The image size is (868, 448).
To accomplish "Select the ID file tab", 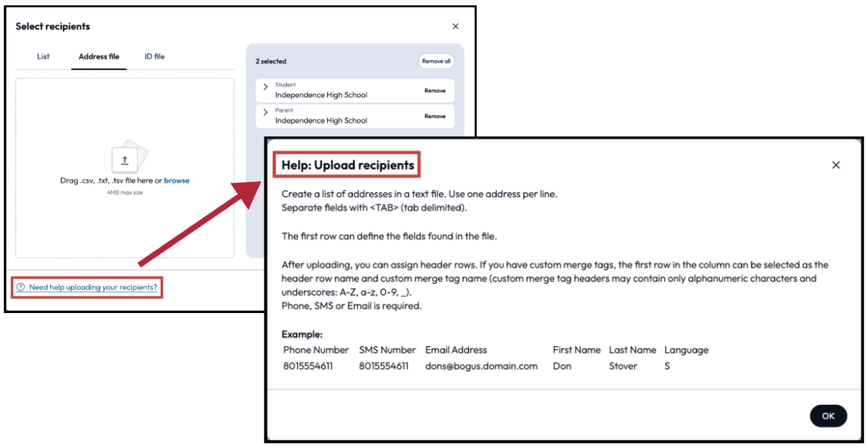I will (x=154, y=56).
